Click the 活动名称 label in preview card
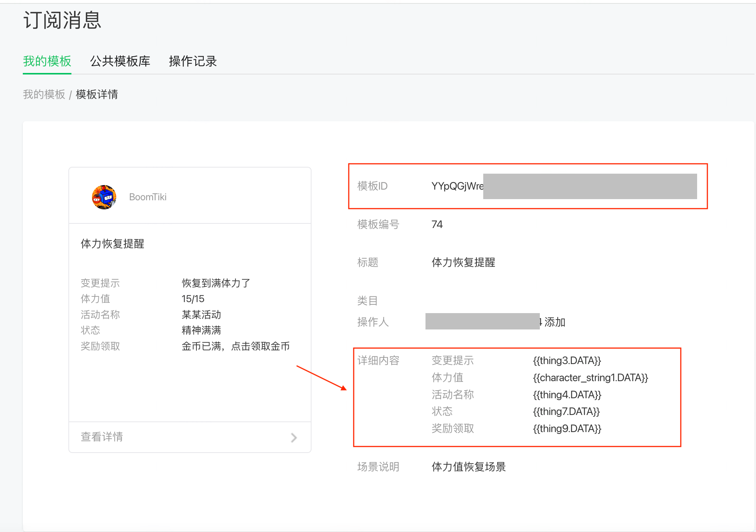The height and width of the screenshot is (532, 756). pos(100,315)
